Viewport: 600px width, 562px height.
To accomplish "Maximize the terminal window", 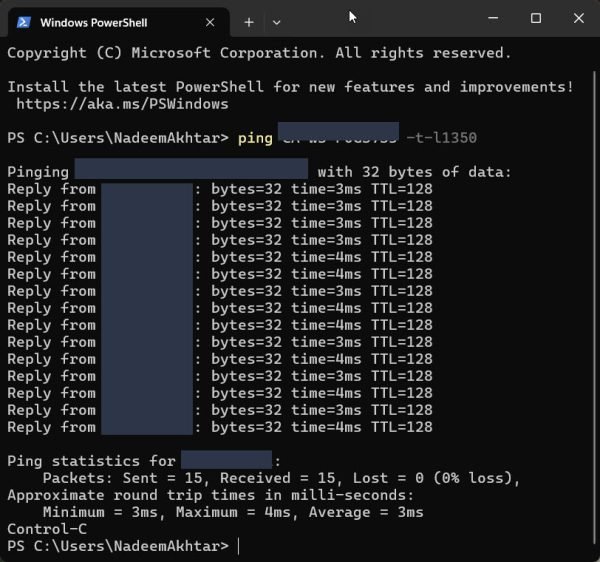I will coord(536,18).
